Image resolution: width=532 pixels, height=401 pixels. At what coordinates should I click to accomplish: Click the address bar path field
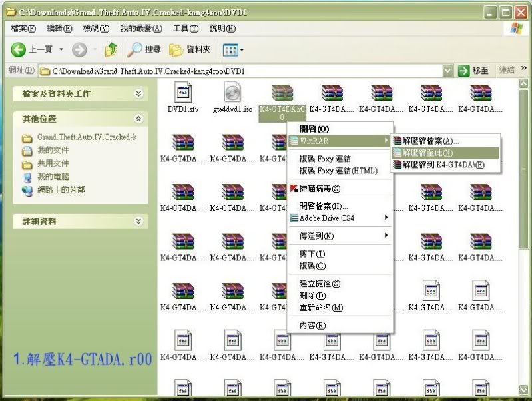click(240, 71)
